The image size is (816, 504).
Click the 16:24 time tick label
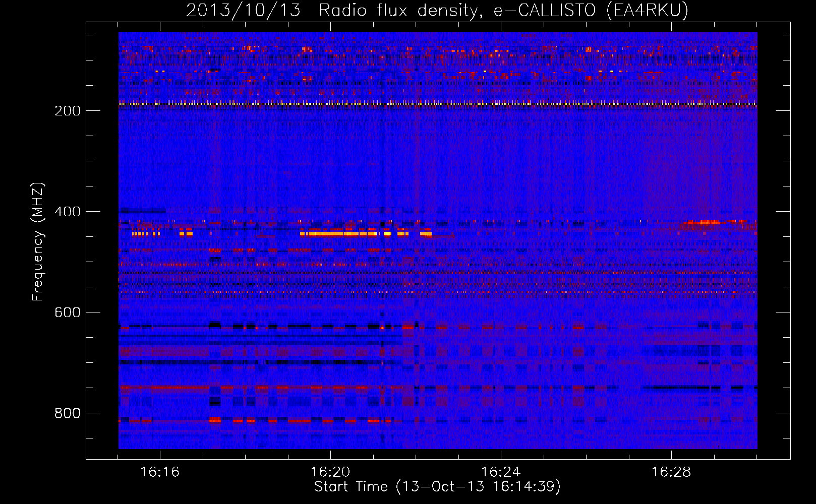501,472
